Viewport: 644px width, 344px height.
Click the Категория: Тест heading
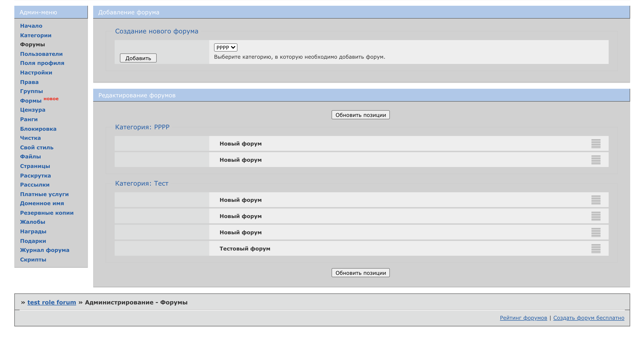coord(141,183)
